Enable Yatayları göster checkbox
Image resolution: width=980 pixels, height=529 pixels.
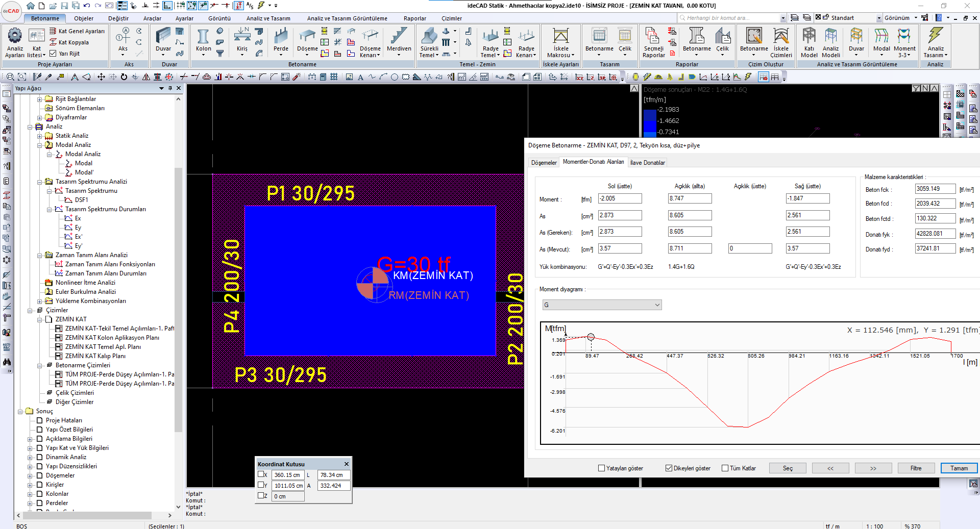point(601,468)
